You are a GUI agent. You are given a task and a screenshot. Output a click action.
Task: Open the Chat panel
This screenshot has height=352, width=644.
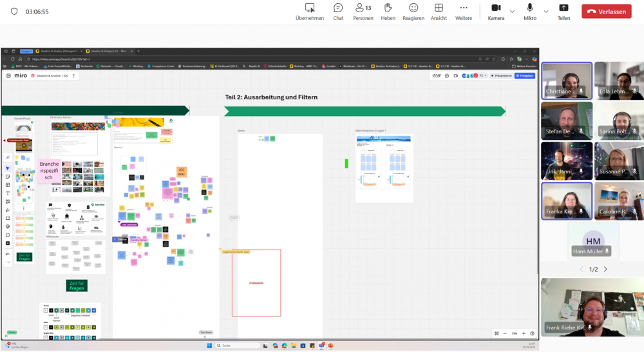[x=338, y=11]
